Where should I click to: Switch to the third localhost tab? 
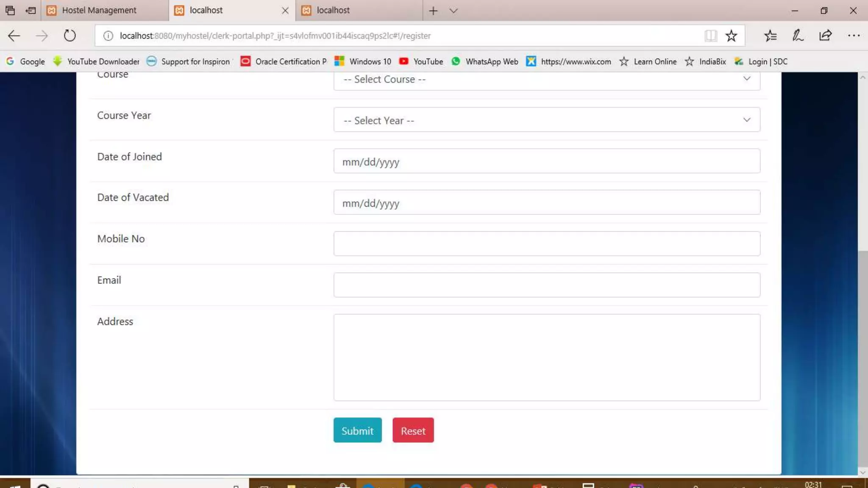tap(359, 10)
